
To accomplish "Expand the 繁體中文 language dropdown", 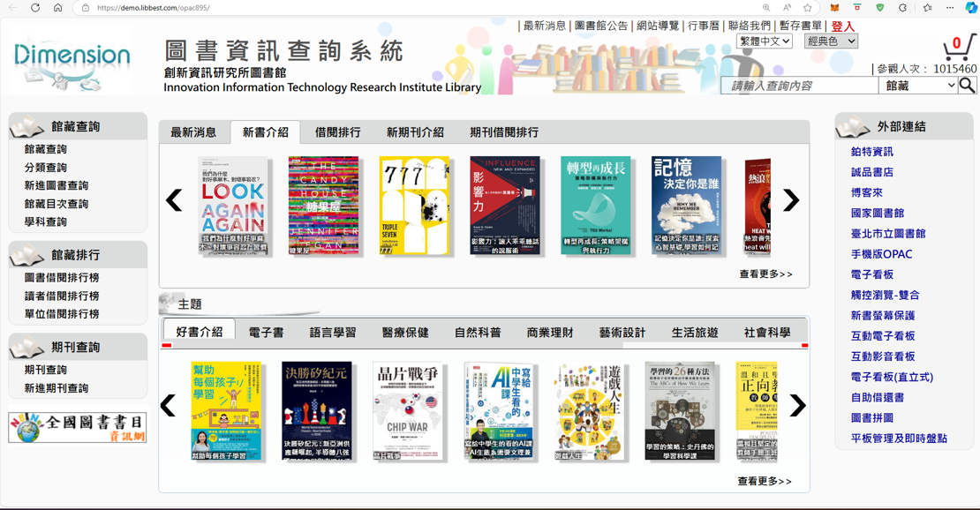I will point(764,41).
